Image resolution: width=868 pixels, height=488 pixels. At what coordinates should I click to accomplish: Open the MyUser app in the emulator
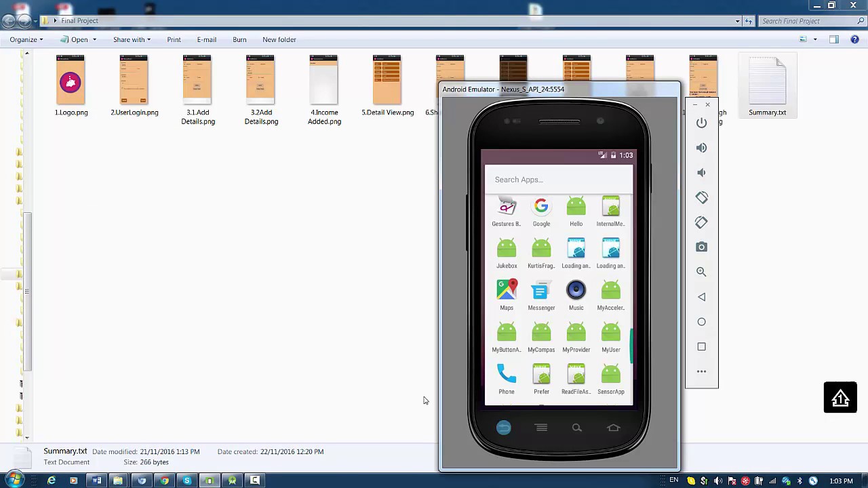[x=610, y=337]
